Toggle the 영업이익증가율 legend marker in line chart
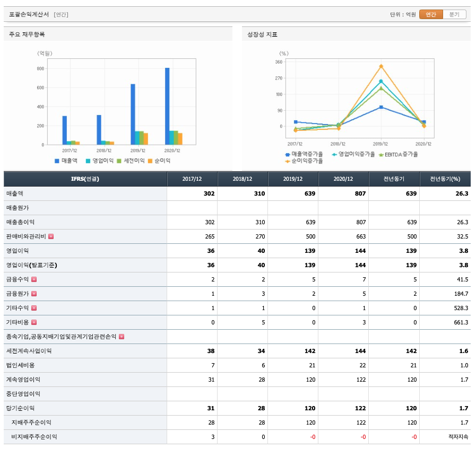The image size is (476, 449). 334,155
